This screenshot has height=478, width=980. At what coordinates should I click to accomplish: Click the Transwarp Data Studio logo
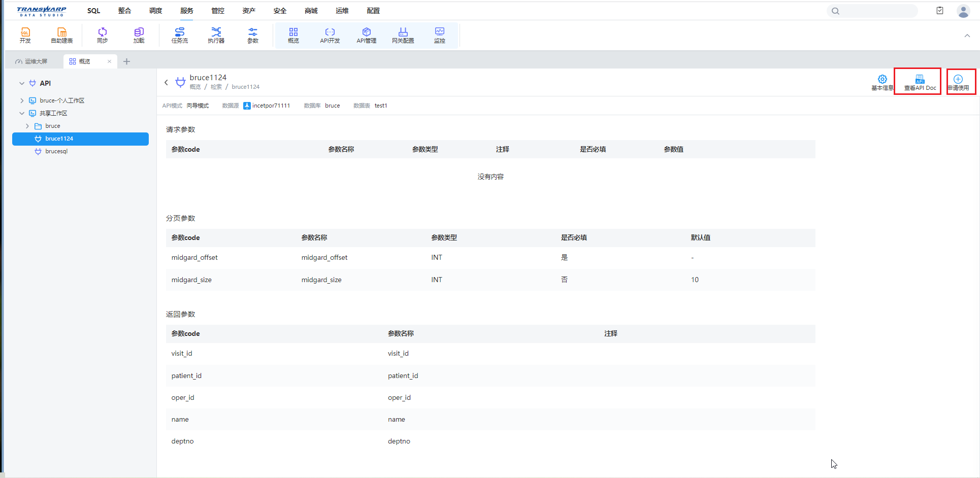(41, 11)
